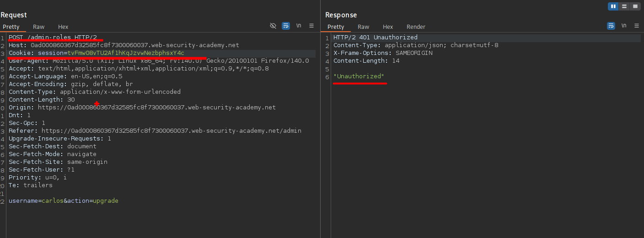This screenshot has width=644, height=238.
Task: Switch the Response view to Raw tab
Action: pyautogui.click(x=364, y=27)
